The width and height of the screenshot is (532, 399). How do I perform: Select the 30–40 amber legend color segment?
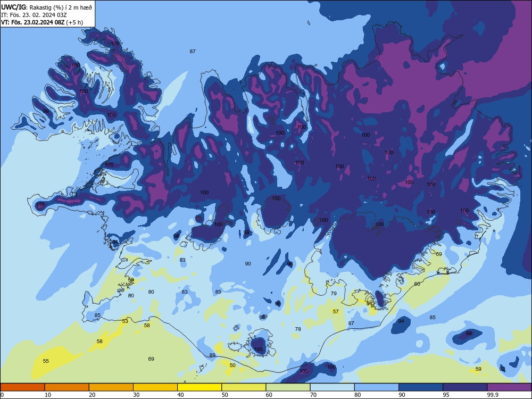155,387
